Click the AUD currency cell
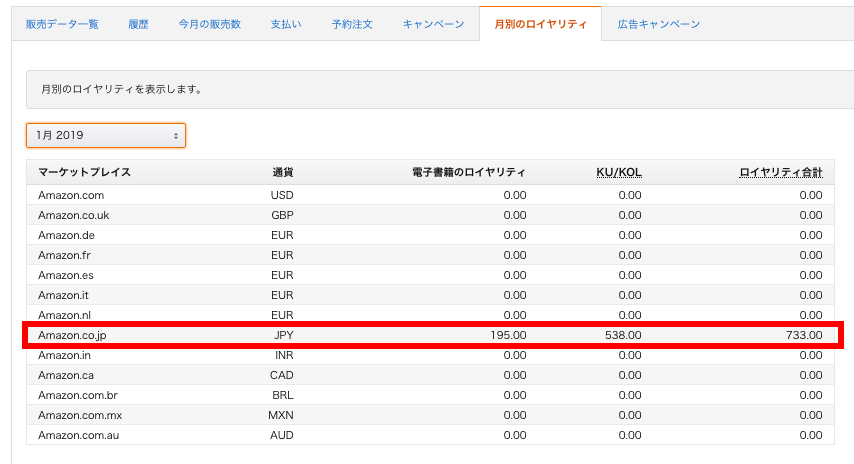This screenshot has height=464, width=854. point(282,435)
